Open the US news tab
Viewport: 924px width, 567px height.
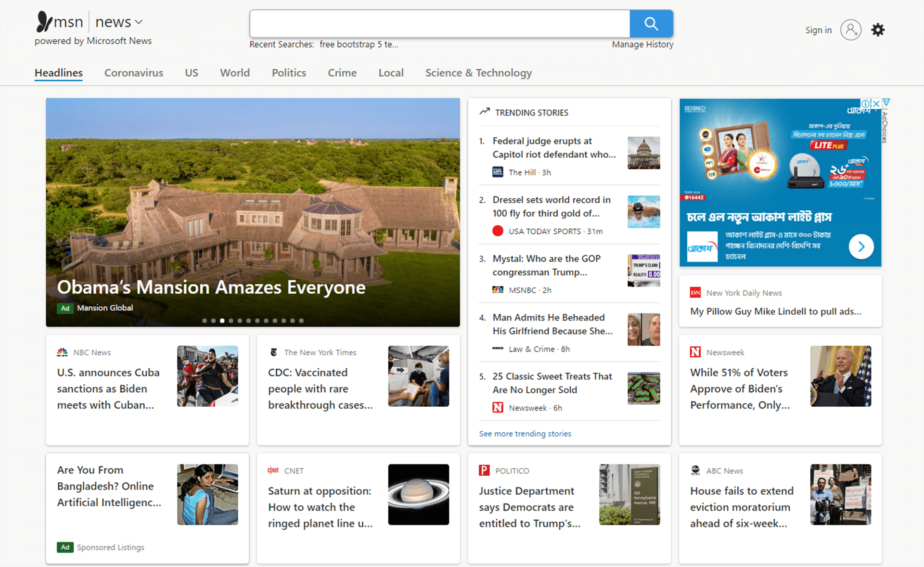pyautogui.click(x=192, y=73)
